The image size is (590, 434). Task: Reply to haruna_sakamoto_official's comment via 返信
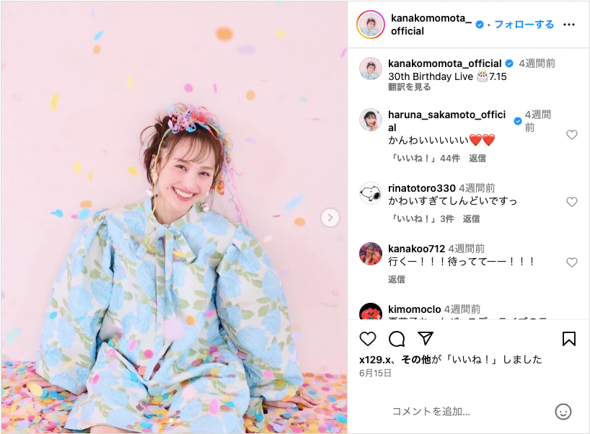[477, 158]
